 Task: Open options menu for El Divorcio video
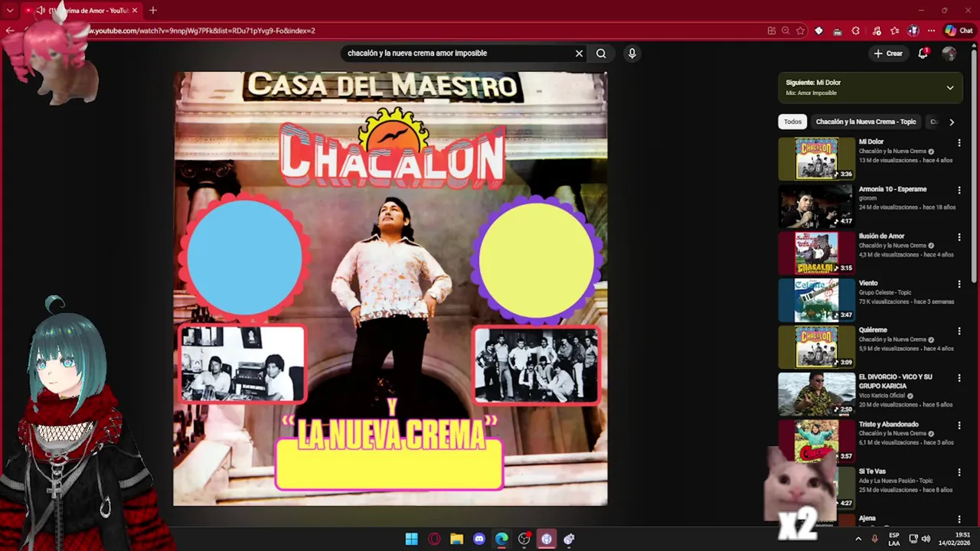[x=959, y=378]
